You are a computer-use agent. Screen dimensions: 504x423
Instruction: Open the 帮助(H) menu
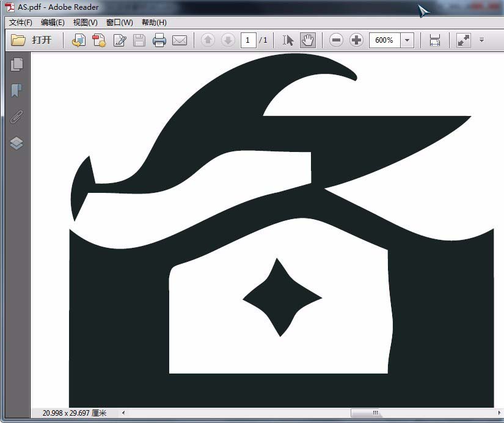click(154, 23)
